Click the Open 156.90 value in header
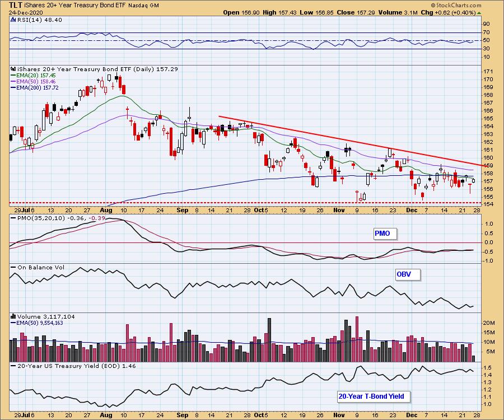Screen dimensions: 504x420 [241, 12]
